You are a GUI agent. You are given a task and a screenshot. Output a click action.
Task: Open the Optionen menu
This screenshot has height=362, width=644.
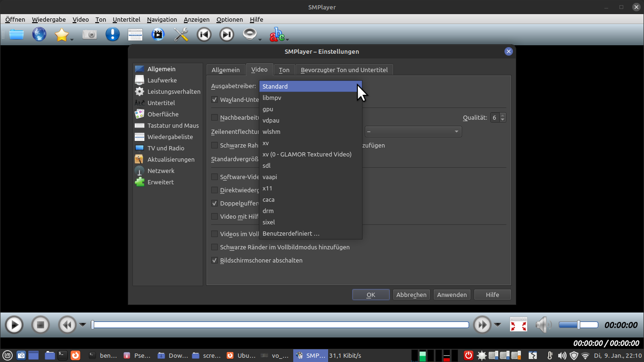pyautogui.click(x=230, y=19)
